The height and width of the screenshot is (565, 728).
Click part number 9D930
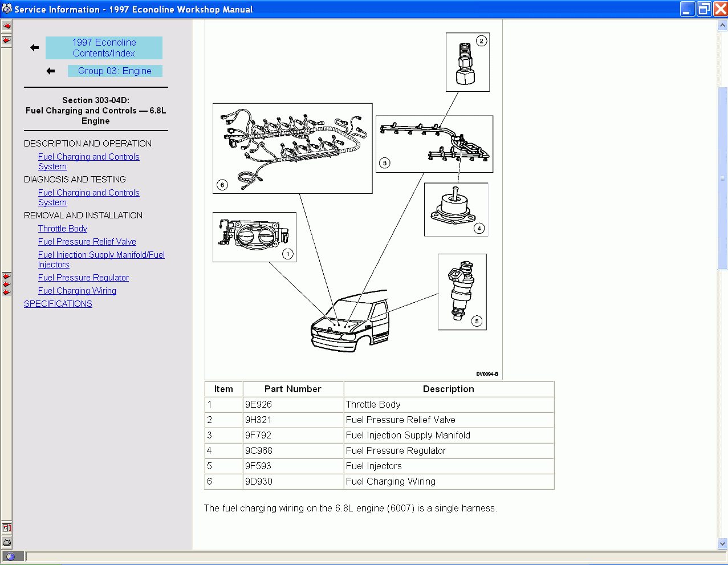coord(259,481)
